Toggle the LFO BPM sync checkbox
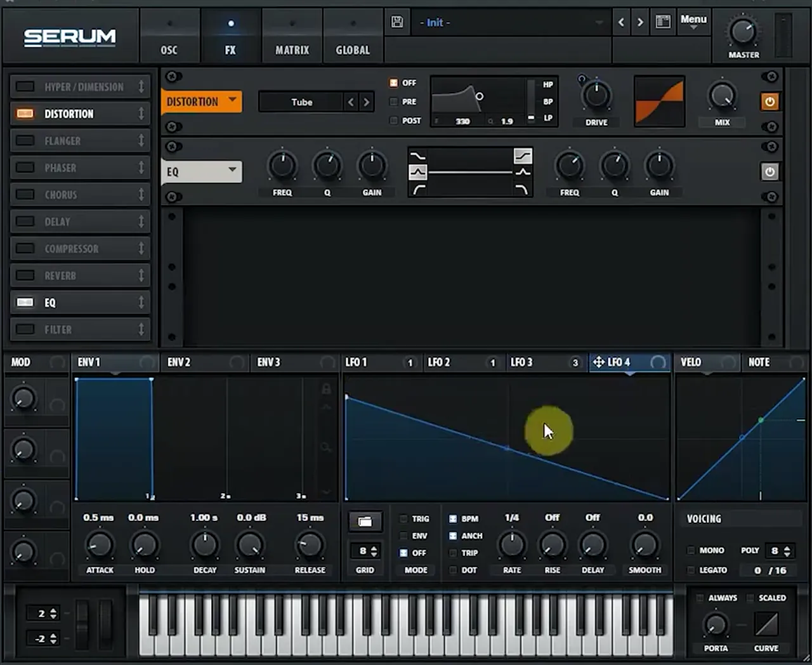This screenshot has width=812, height=665. pos(453,518)
